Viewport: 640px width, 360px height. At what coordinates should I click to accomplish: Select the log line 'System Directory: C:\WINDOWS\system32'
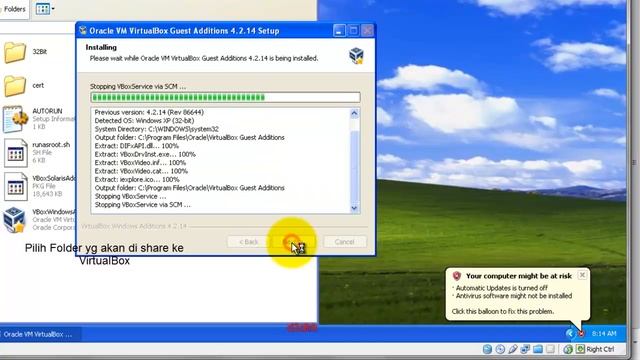(x=157, y=129)
